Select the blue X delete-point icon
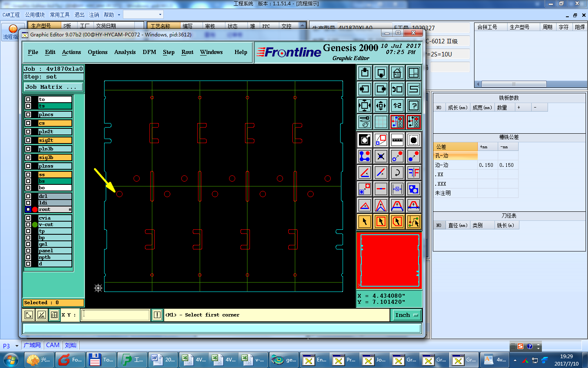 point(381,156)
